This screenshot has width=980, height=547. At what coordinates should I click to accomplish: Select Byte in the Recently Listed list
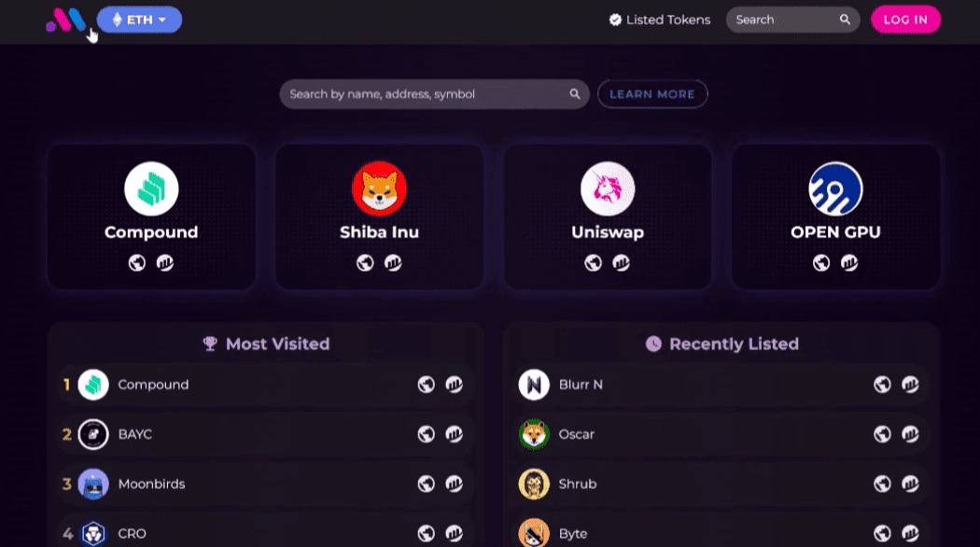573,534
